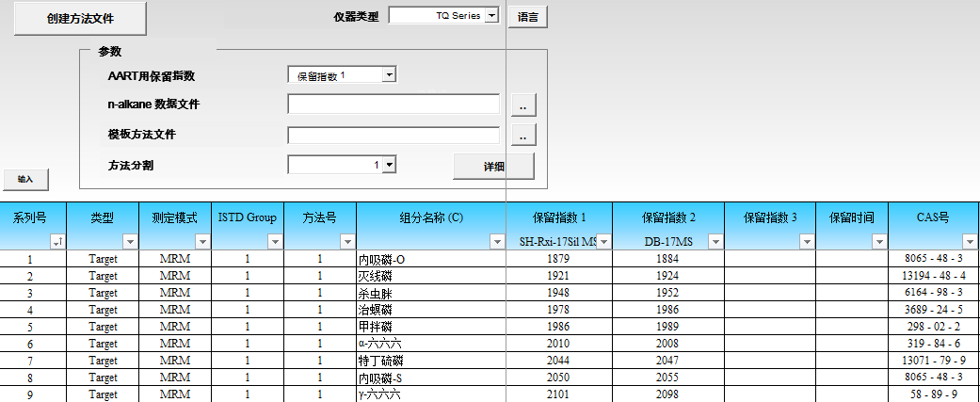This screenshot has width=980, height=402.
Task: Open the 保留时间 column filter arrow
Action: 879,242
